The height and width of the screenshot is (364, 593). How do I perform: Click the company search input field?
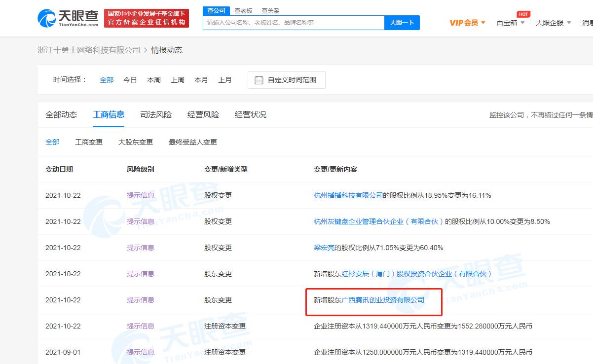294,23
